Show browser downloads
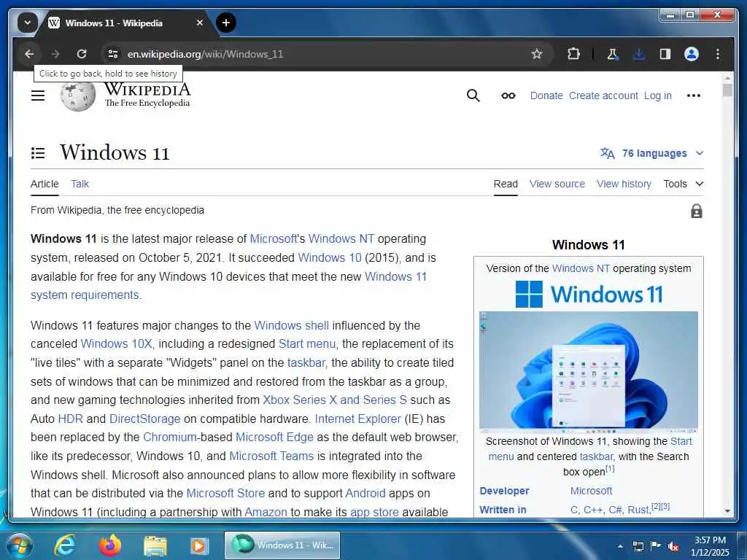The image size is (747, 560). [x=639, y=54]
